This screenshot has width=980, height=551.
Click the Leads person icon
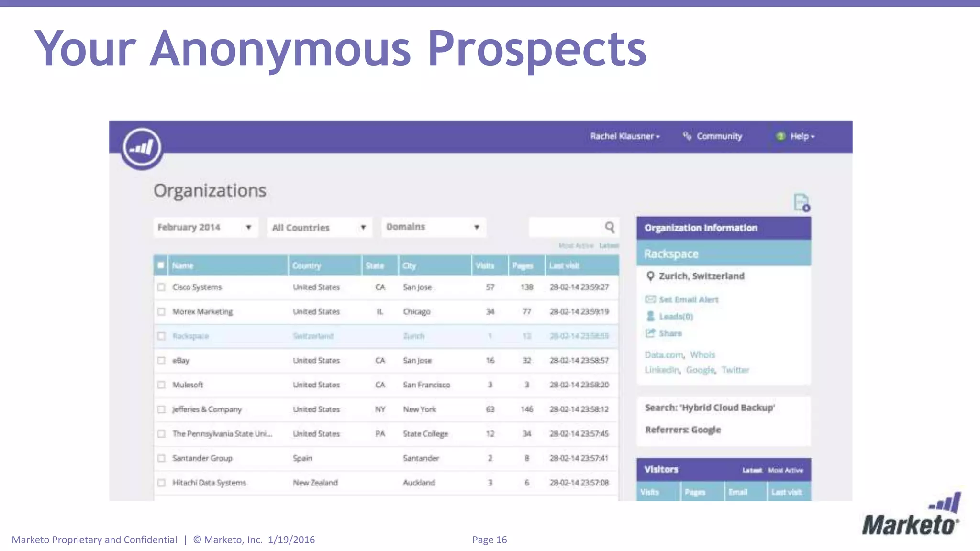(650, 316)
